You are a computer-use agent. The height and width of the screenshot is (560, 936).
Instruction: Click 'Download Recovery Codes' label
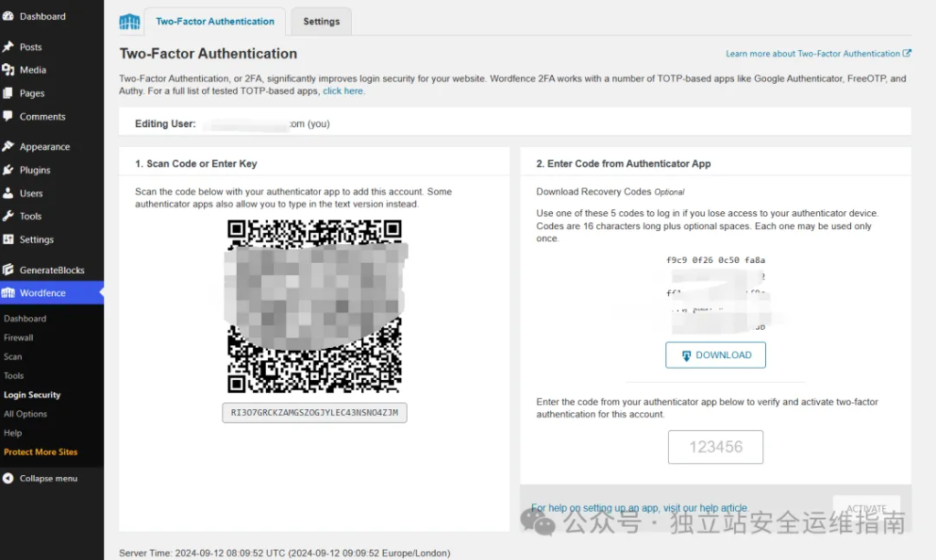pos(593,192)
